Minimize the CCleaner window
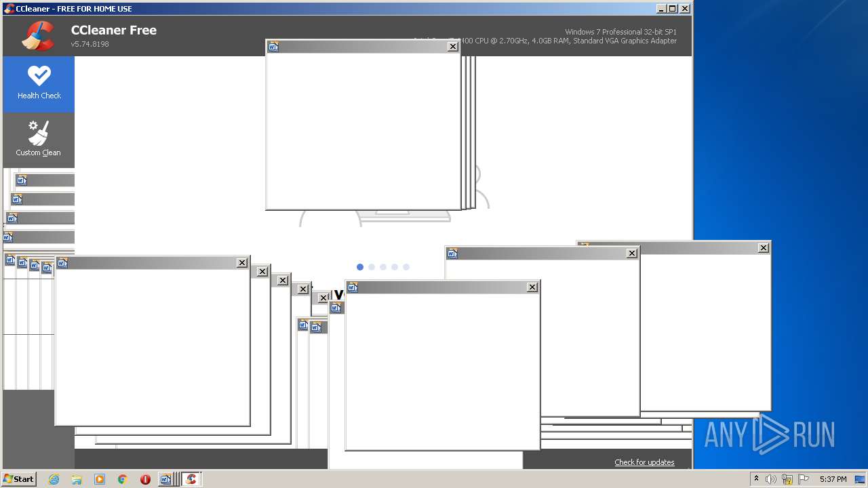Viewport: 868px width, 488px height. 661,9
